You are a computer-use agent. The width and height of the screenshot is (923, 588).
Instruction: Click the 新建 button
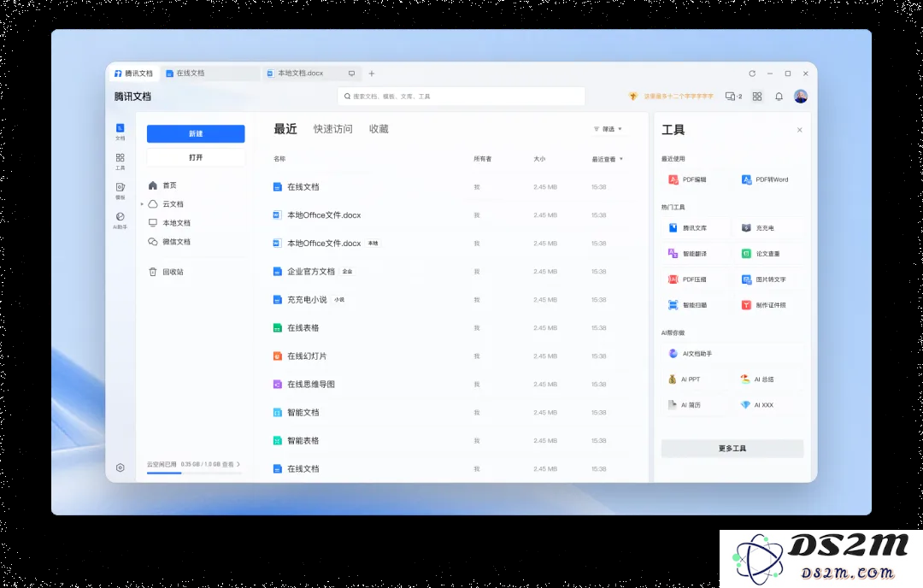[196, 133]
